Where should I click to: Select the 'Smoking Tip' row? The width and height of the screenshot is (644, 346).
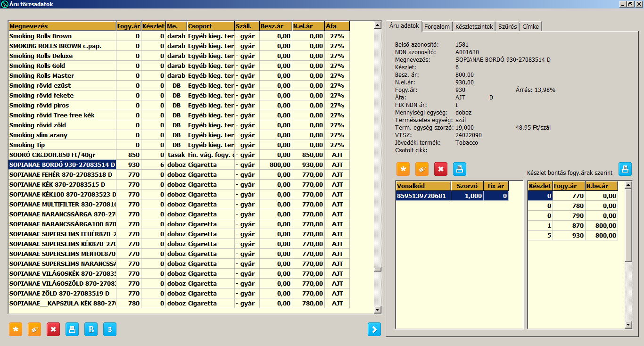click(x=179, y=145)
